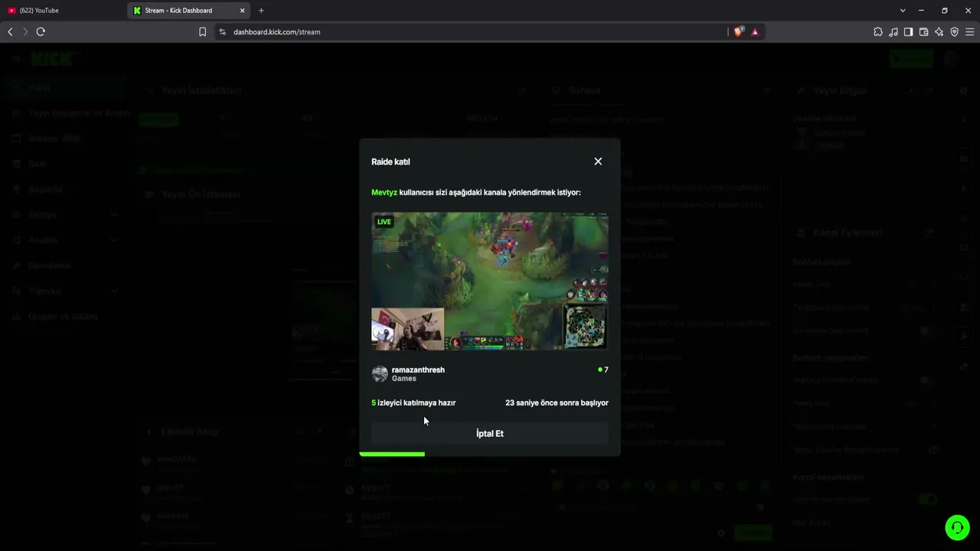Switch to the YouTube browser tab
This screenshot has width=980, height=551.
tap(61, 11)
